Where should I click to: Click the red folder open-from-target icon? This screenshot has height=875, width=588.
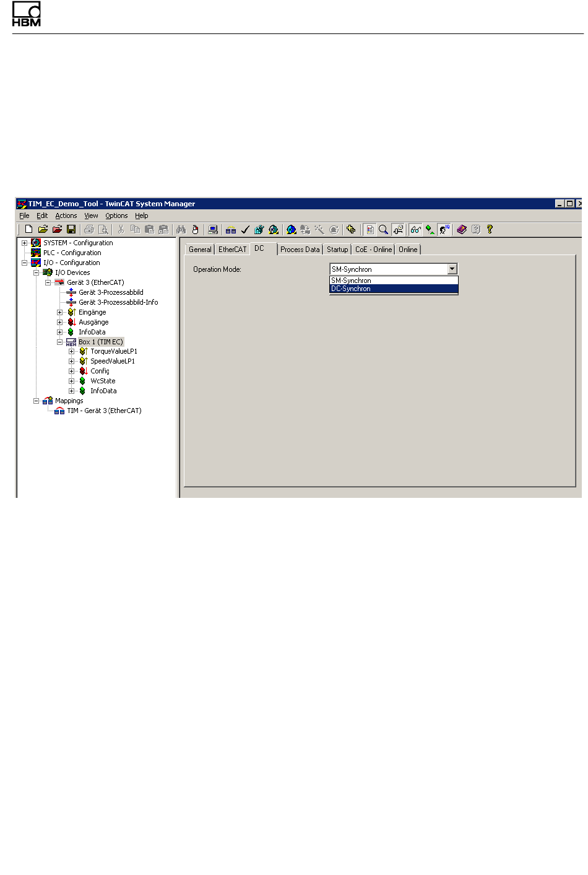coord(57,230)
